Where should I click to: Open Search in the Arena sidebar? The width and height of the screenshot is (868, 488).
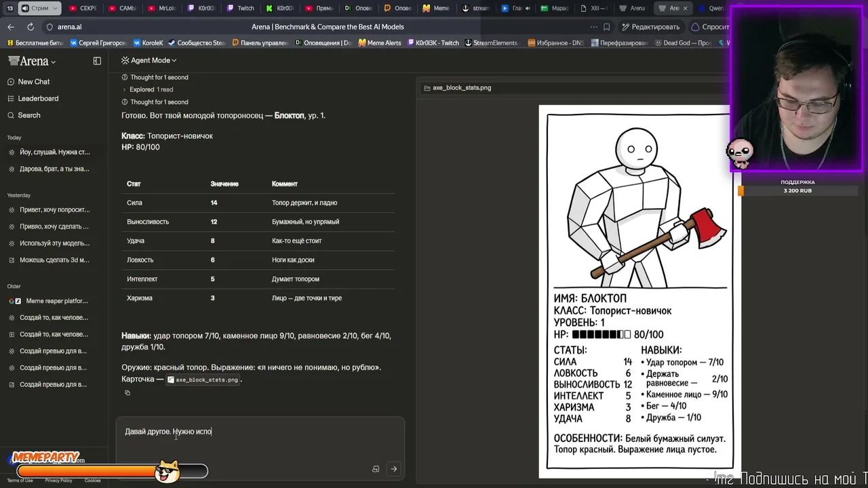(x=29, y=115)
